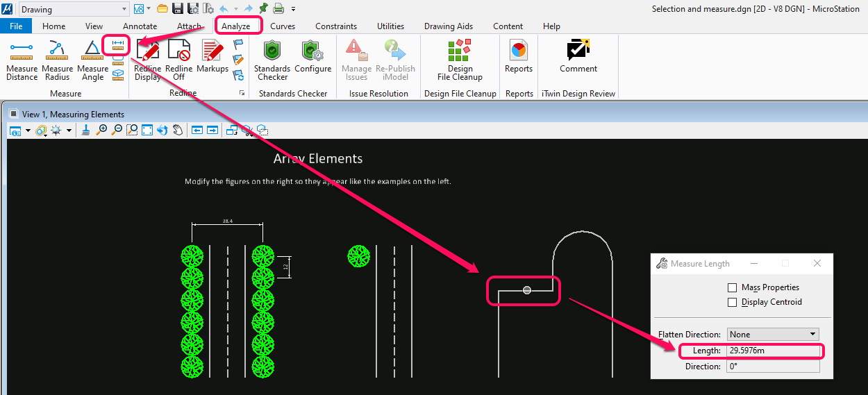Select the Pan View hand icon
Screen dimensions: 868x395
click(x=178, y=130)
